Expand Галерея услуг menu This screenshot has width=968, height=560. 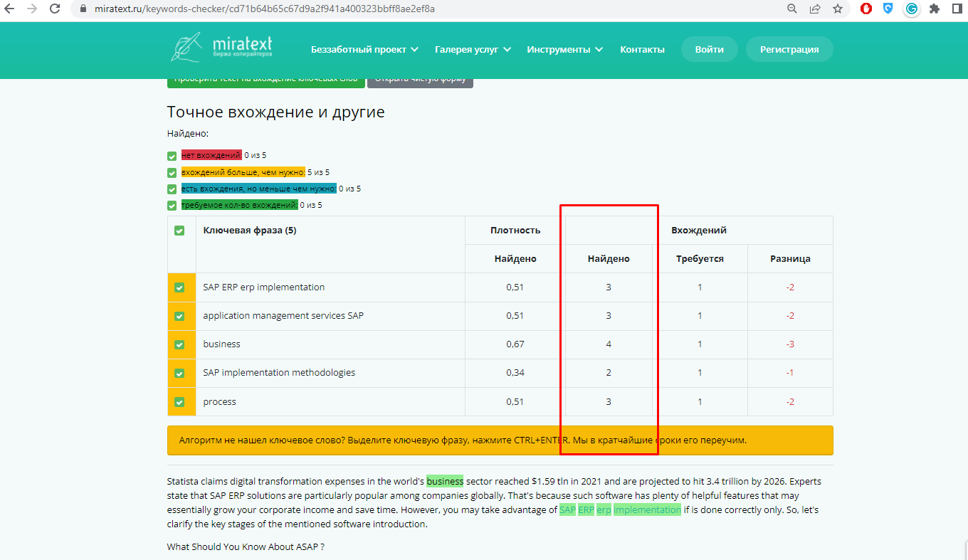point(473,49)
